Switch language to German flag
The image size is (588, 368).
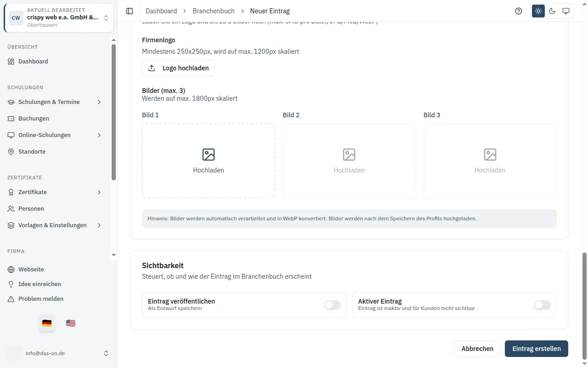pyautogui.click(x=47, y=323)
